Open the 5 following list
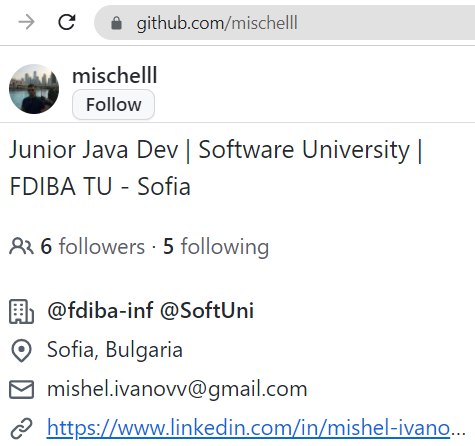The image size is (475, 446). point(216,247)
